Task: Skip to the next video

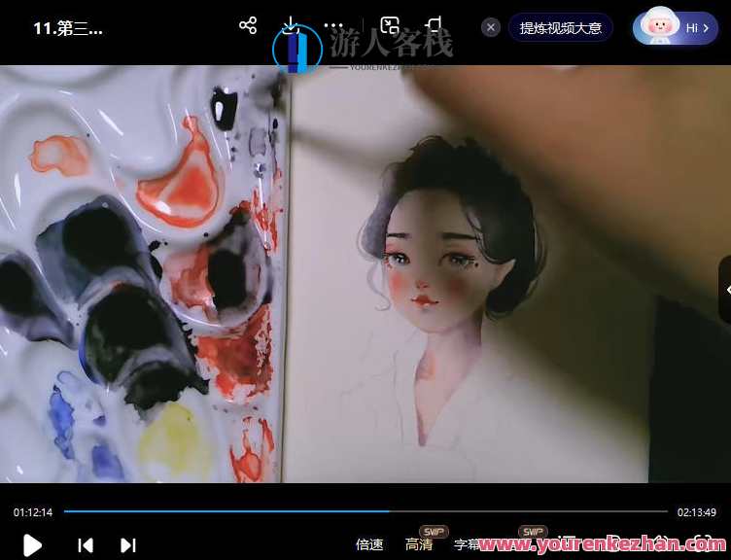Action: click(x=127, y=544)
